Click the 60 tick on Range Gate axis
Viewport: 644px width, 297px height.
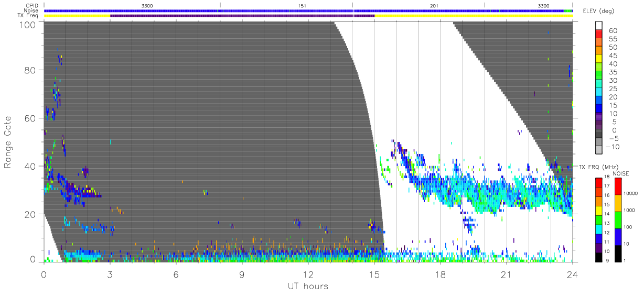pyautogui.click(x=30, y=118)
